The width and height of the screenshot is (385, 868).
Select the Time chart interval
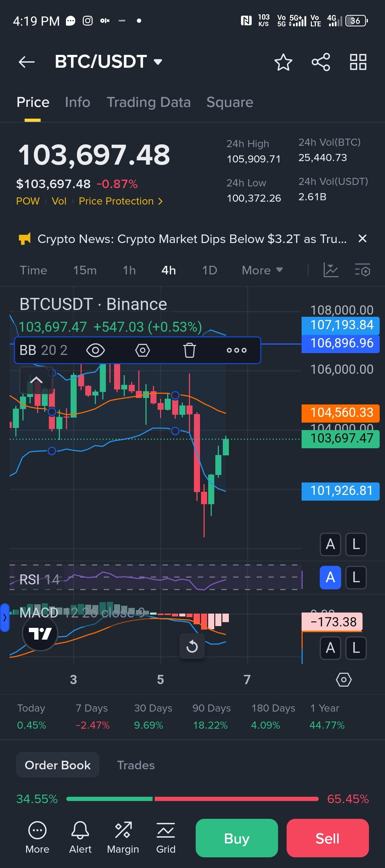pyautogui.click(x=33, y=270)
